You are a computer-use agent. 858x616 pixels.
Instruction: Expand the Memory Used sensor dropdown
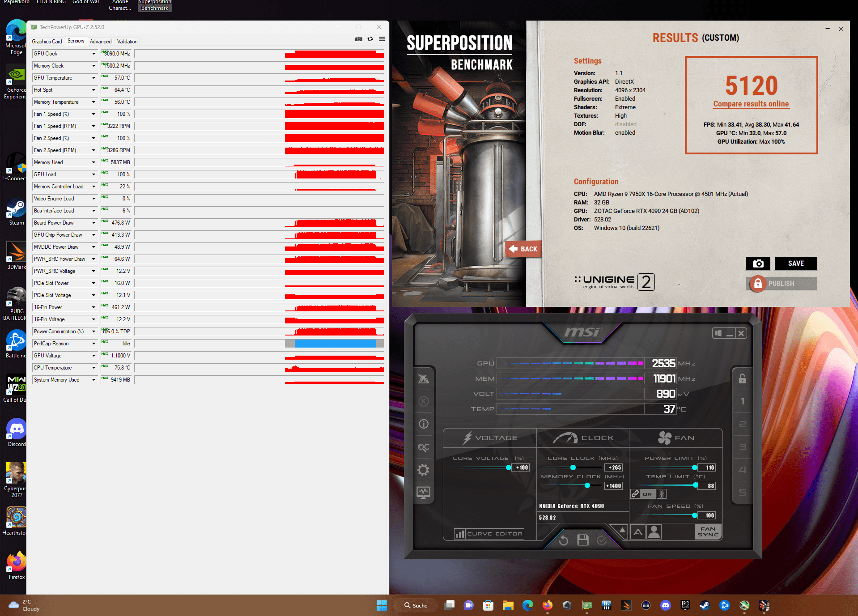[x=93, y=162]
